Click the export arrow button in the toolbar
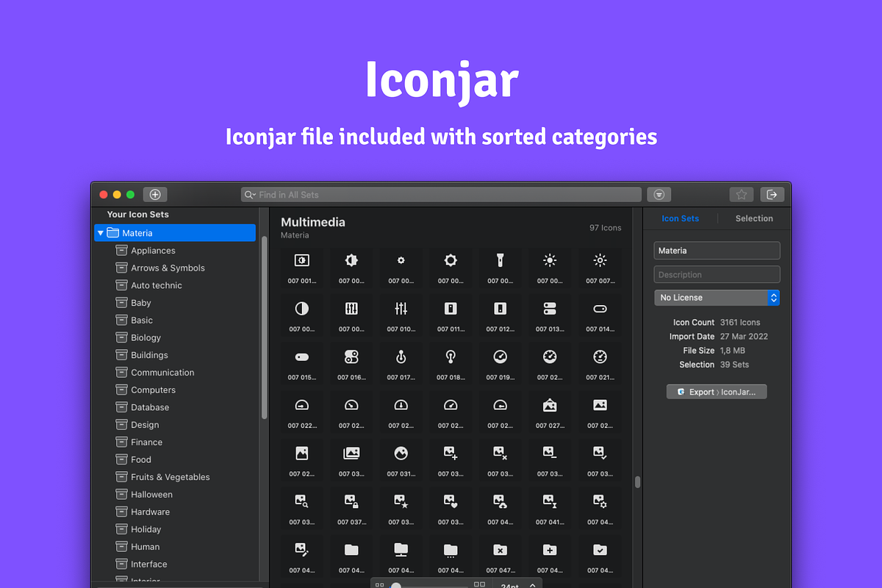Image resolution: width=882 pixels, height=588 pixels. coord(772,195)
